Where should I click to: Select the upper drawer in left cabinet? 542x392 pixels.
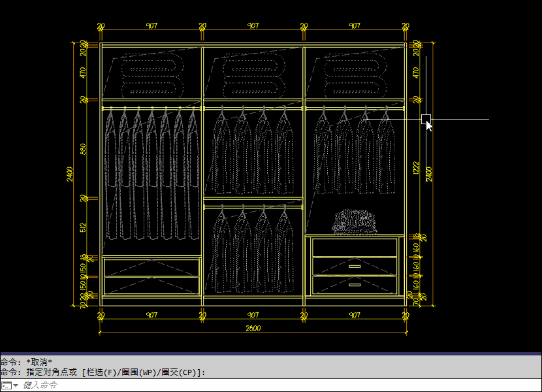151,267
